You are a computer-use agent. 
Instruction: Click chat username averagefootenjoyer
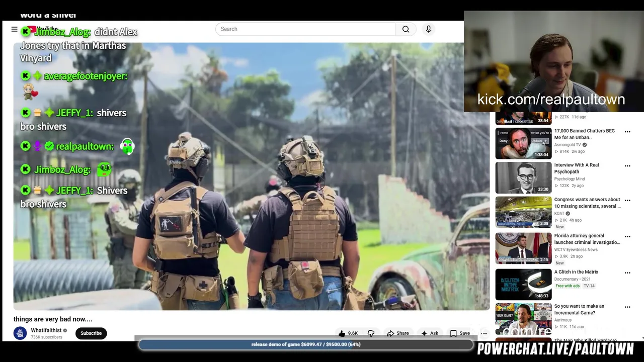(86, 76)
